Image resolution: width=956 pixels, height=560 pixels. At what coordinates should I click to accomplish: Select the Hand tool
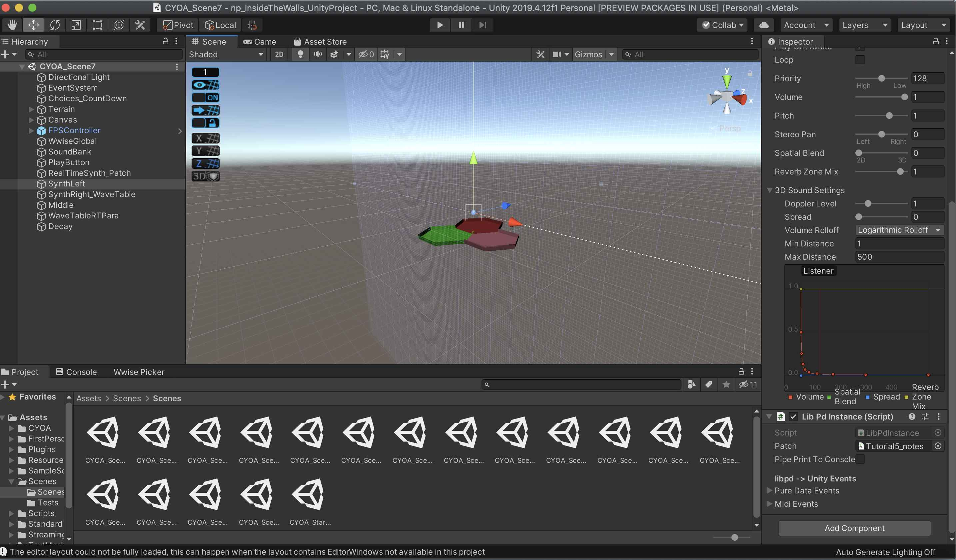tap(12, 25)
